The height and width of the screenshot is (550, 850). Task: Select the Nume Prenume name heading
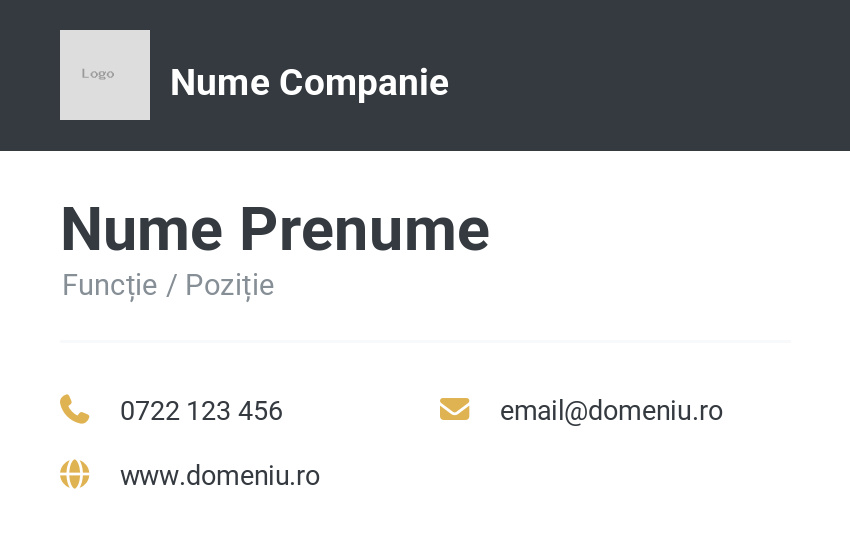click(275, 229)
